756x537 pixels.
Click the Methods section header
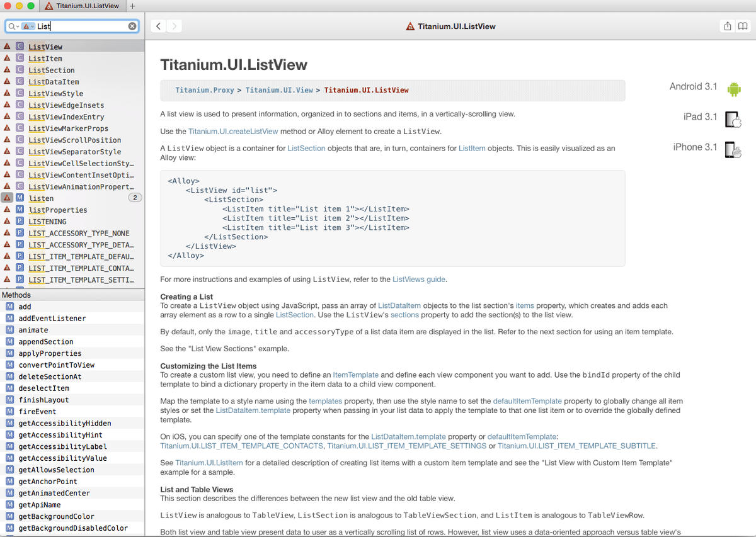pyautogui.click(x=72, y=295)
